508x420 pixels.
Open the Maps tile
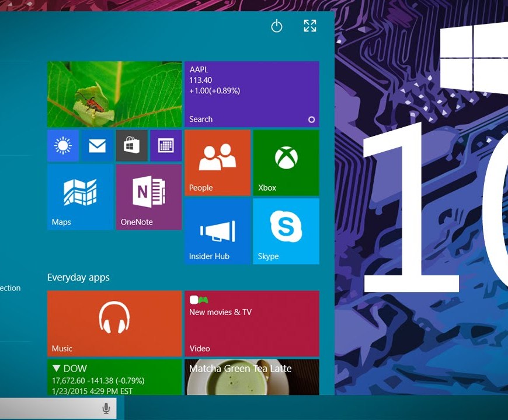click(80, 197)
